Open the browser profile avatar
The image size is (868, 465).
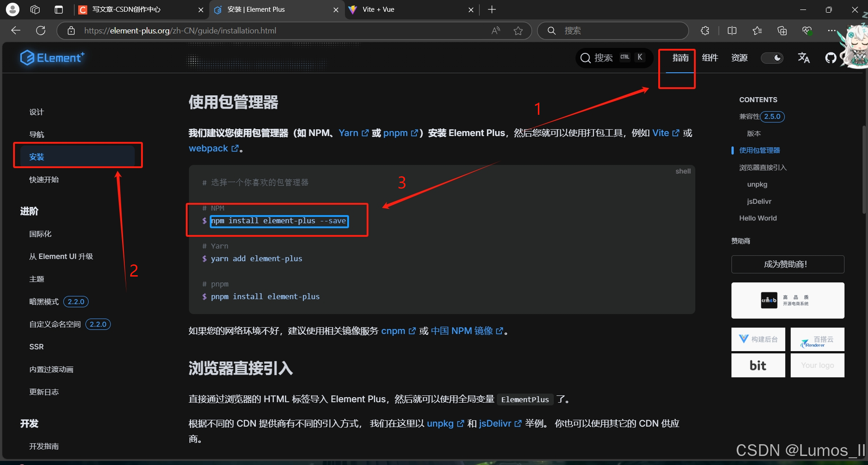(13, 9)
